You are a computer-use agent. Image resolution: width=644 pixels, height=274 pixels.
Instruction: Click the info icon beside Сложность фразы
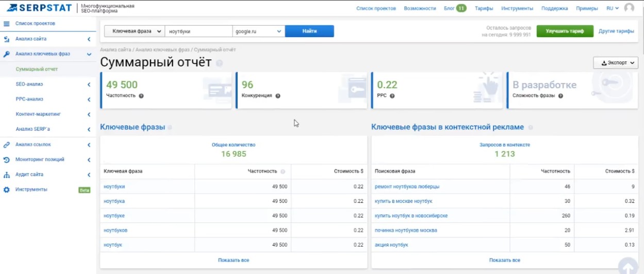point(560,96)
